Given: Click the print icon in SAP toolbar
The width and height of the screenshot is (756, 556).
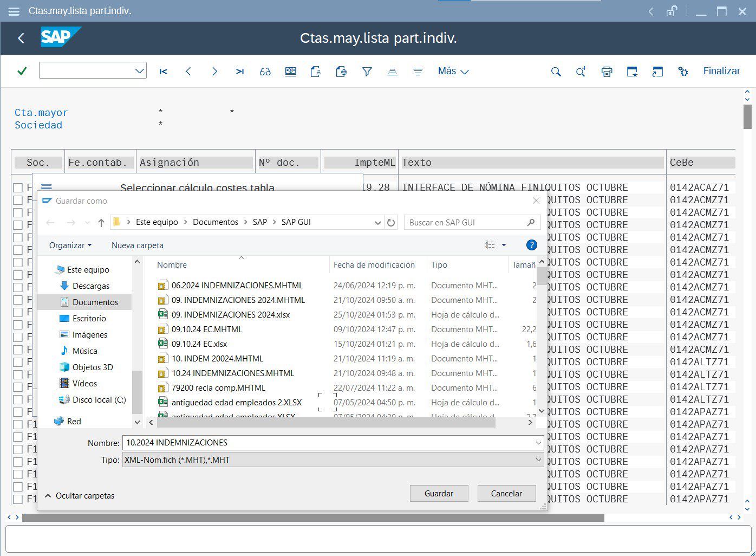Looking at the screenshot, I should pyautogui.click(x=607, y=72).
